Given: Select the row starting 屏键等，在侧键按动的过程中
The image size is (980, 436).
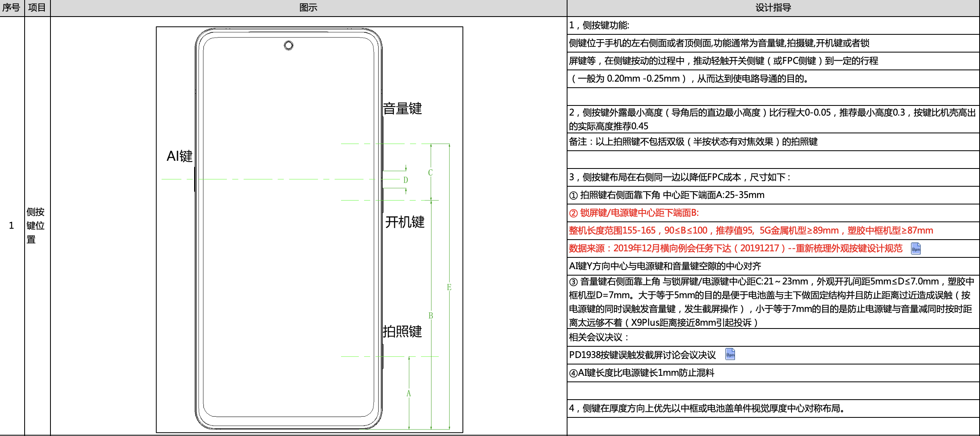Looking at the screenshot, I should [773, 61].
